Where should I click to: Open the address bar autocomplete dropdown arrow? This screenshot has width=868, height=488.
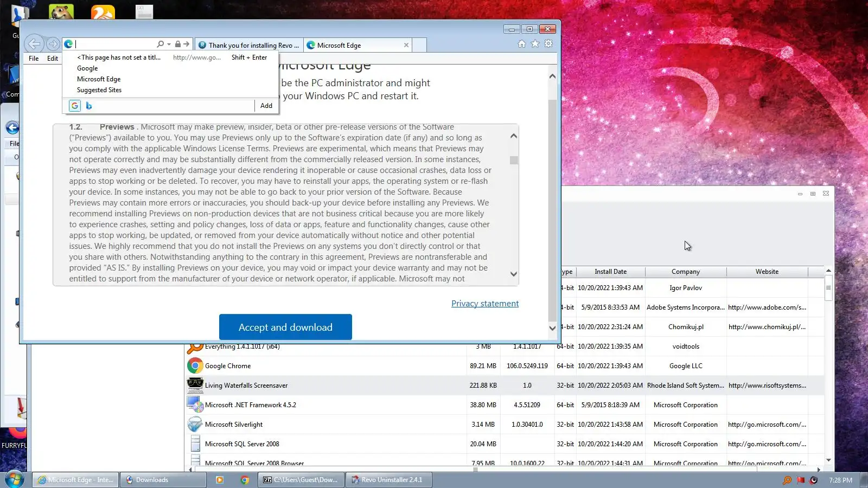click(169, 44)
